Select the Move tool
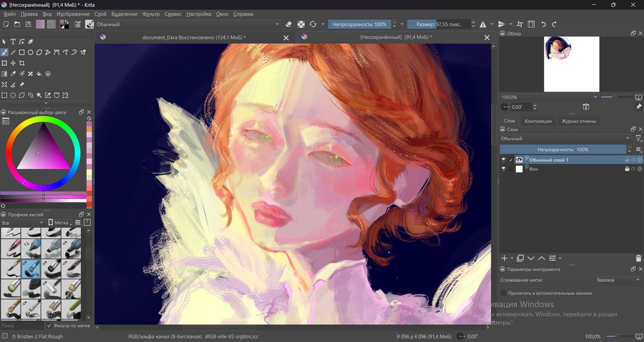The height and width of the screenshot is (342, 644). [13, 63]
